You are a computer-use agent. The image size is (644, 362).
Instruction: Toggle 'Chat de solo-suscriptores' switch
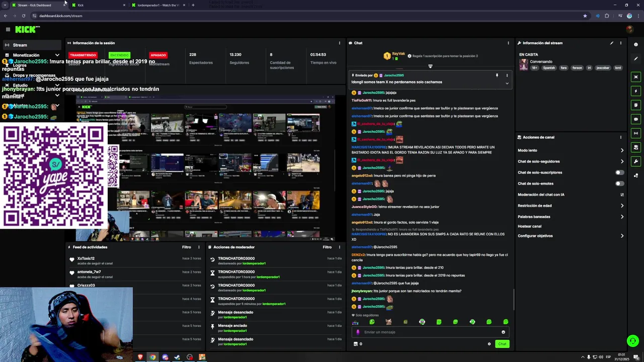click(x=620, y=172)
